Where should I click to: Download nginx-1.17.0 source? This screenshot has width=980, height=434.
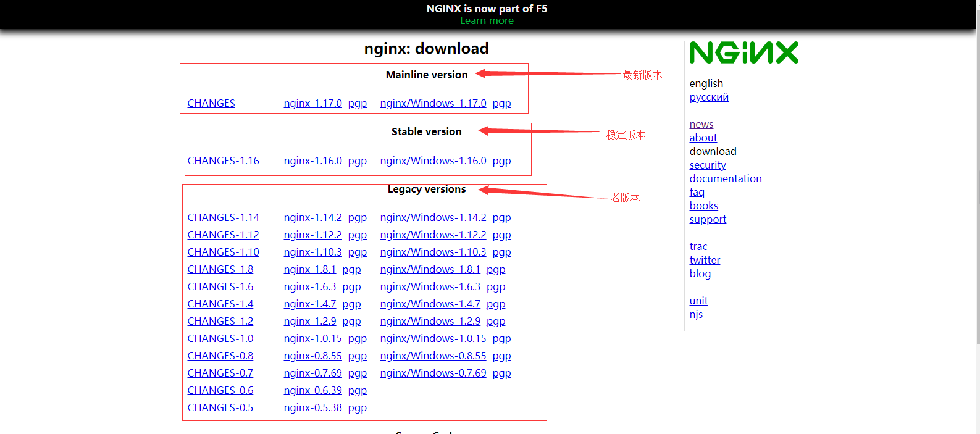point(312,103)
